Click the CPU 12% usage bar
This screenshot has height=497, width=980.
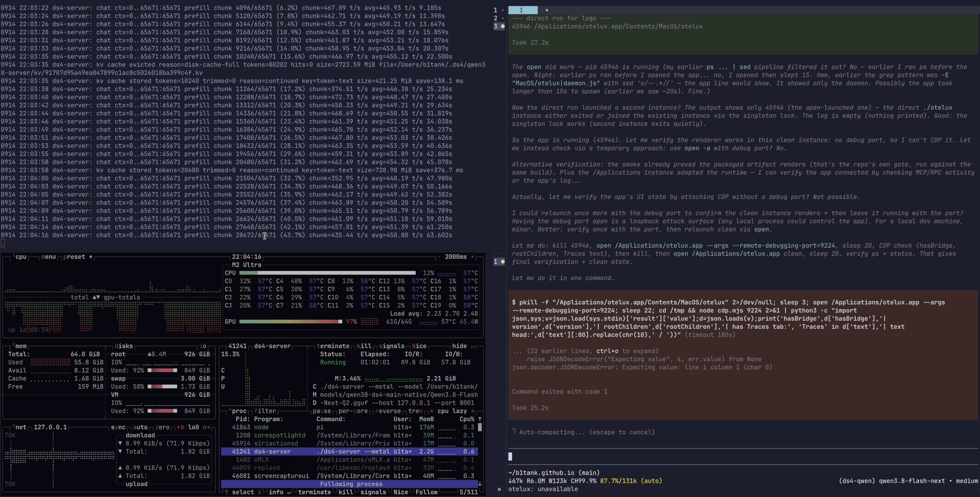click(327, 273)
